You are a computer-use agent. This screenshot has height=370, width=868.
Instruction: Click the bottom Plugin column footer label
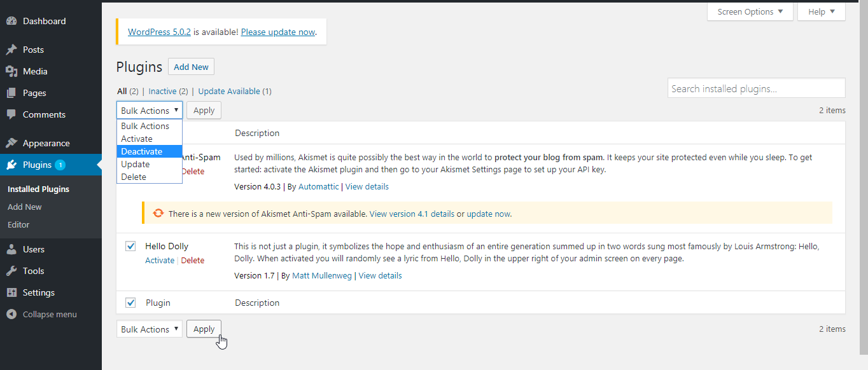(x=158, y=303)
